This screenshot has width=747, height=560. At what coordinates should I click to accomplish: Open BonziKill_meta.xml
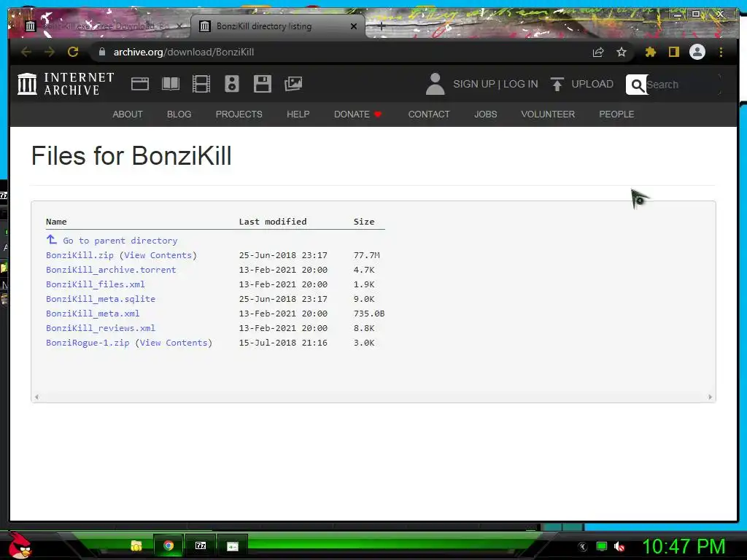(93, 314)
